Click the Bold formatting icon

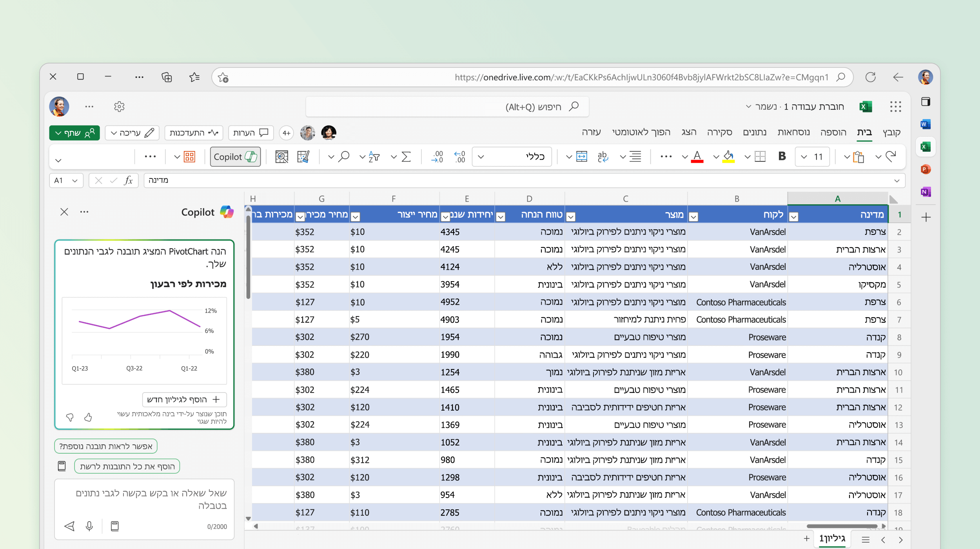[x=782, y=156]
